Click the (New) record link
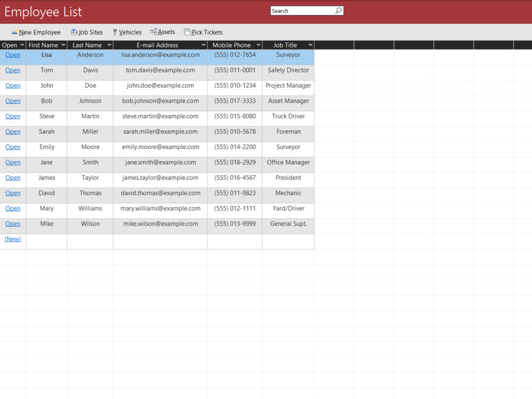This screenshot has height=399, width=532. pyautogui.click(x=13, y=239)
